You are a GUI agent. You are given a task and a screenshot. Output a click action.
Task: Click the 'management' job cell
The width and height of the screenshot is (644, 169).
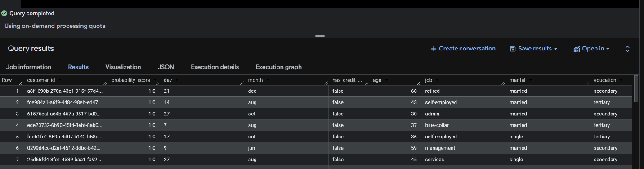(x=463, y=148)
